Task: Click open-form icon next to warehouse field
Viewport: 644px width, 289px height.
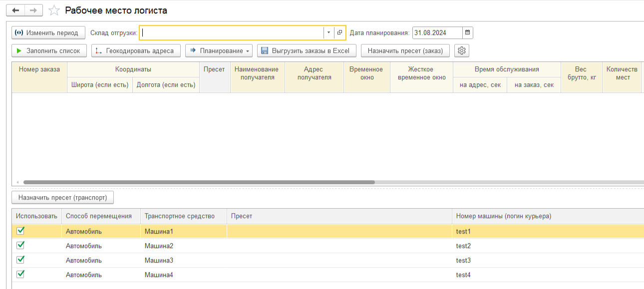Action: coord(340,32)
